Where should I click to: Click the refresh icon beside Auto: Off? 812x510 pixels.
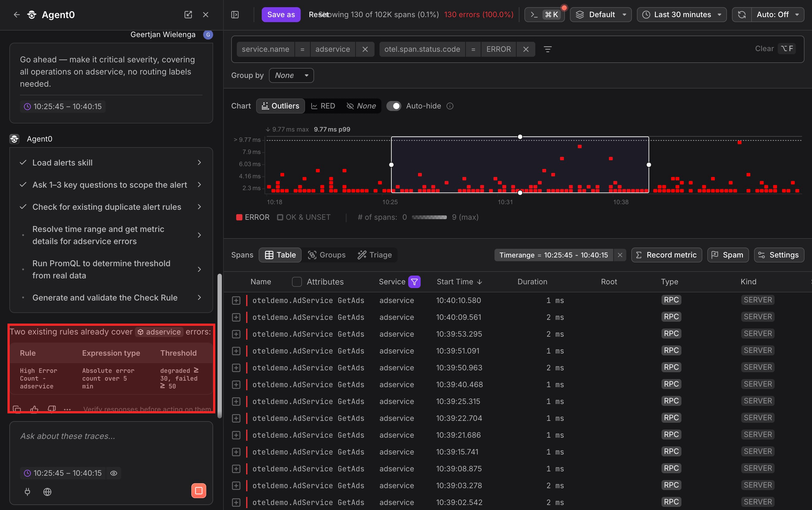pyautogui.click(x=742, y=15)
